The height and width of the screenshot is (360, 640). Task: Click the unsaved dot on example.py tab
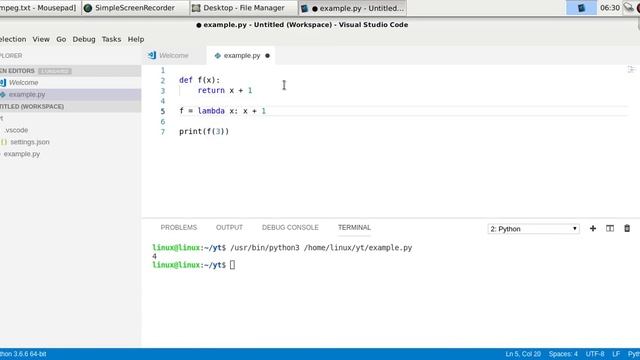coord(267,56)
